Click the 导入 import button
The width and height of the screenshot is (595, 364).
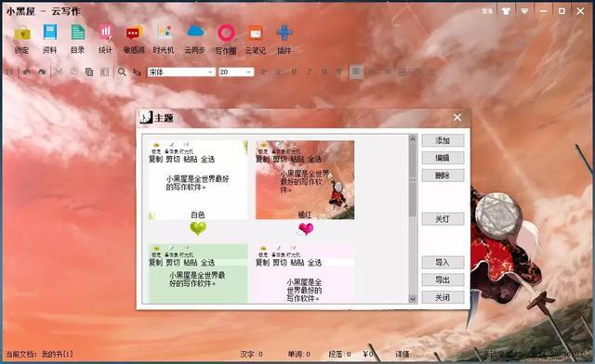[443, 262]
